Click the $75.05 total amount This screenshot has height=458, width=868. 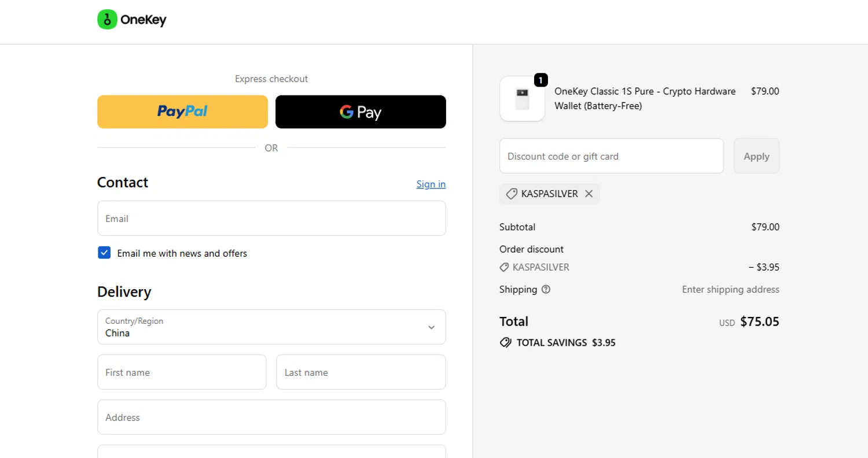tap(760, 322)
